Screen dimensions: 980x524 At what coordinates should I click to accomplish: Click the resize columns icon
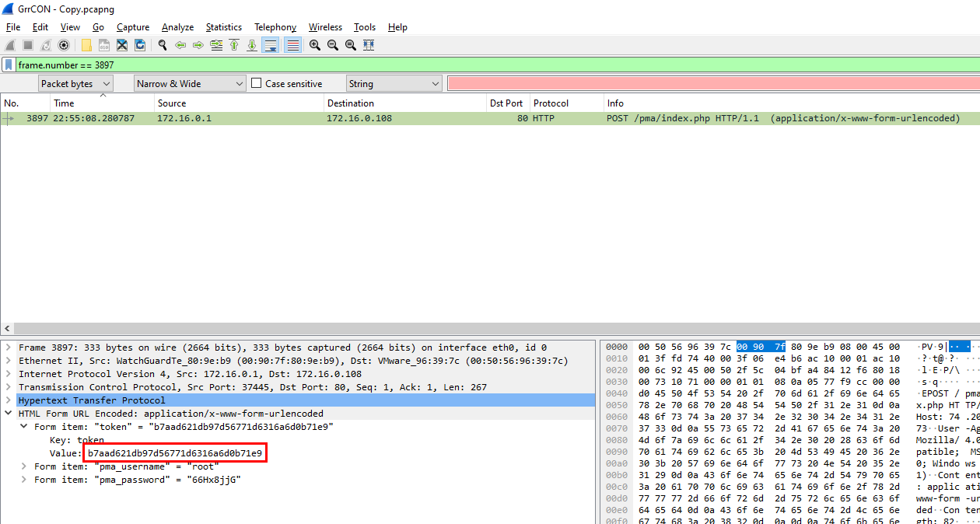click(x=369, y=45)
